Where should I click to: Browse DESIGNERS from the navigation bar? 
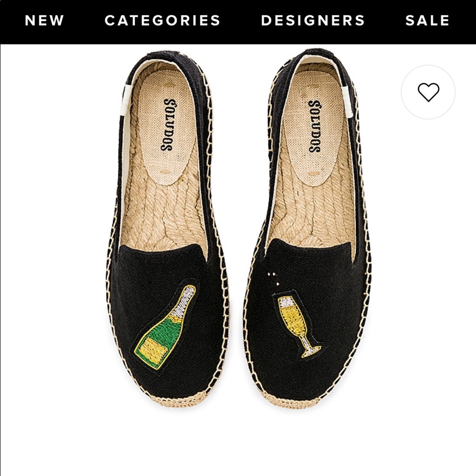pyautogui.click(x=312, y=20)
